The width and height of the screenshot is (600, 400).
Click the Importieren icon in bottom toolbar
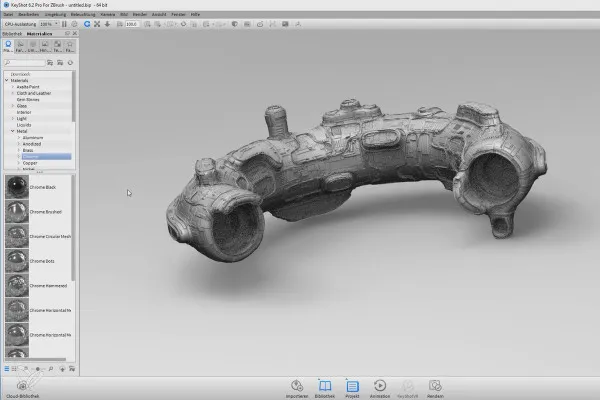[296, 386]
